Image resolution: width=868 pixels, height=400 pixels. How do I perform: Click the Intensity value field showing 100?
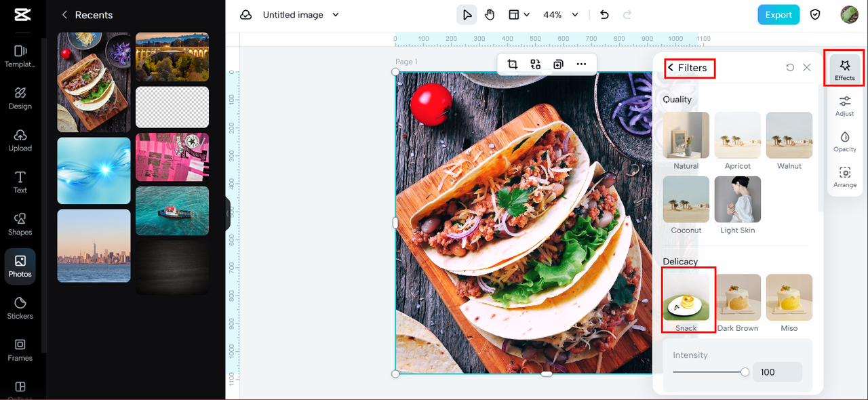coord(777,372)
